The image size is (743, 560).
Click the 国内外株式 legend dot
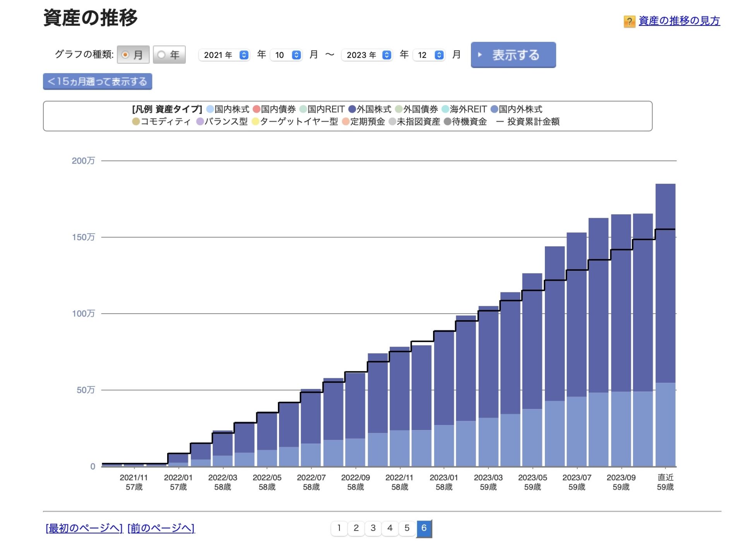pyautogui.click(x=494, y=109)
